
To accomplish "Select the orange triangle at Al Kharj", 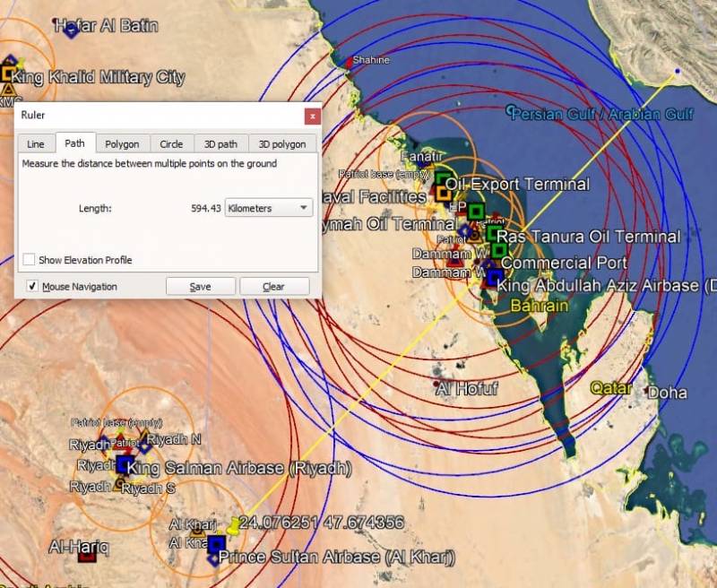I will [x=197, y=531].
